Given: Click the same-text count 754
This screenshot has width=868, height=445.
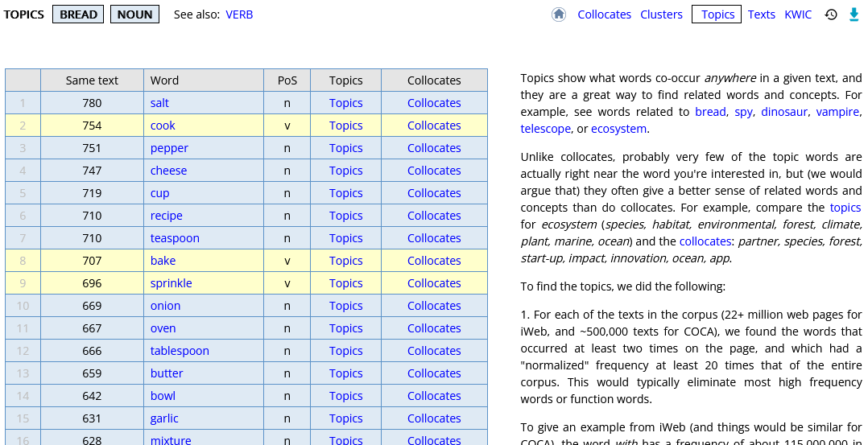Looking at the screenshot, I should coord(92,126).
